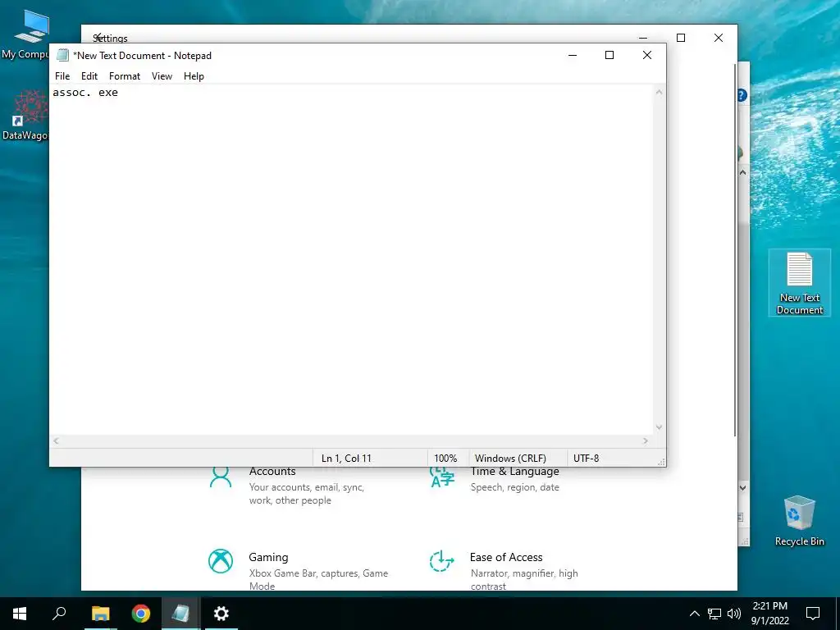The image size is (840, 630).
Task: Click the Windows (CRLF) status entry
Action: click(510, 458)
